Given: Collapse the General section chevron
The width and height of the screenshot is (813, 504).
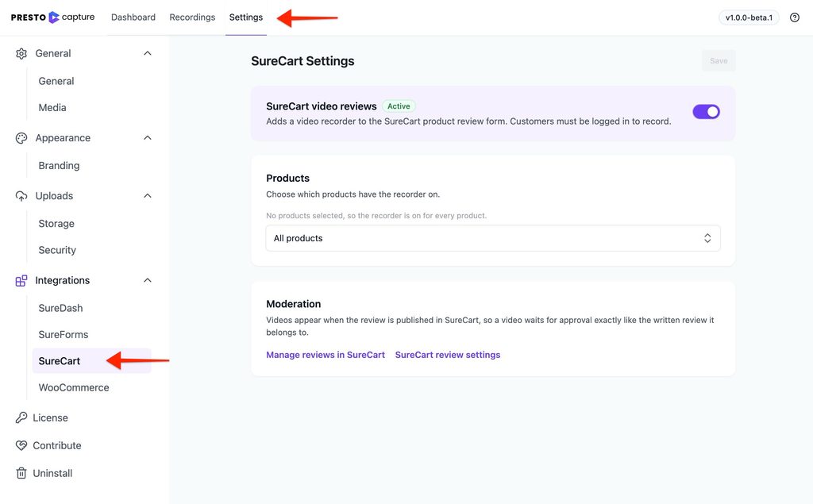Looking at the screenshot, I should click(147, 53).
